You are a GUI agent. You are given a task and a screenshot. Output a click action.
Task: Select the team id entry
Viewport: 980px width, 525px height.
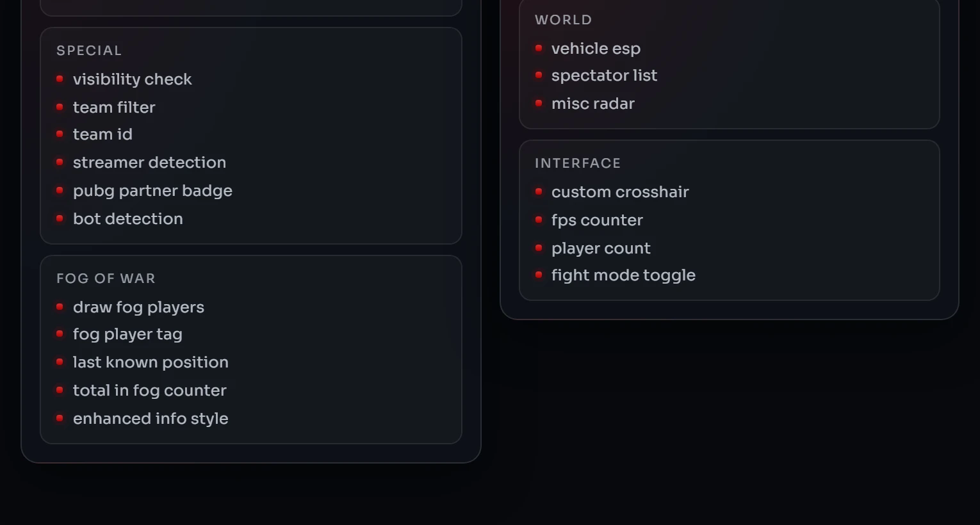coord(102,134)
